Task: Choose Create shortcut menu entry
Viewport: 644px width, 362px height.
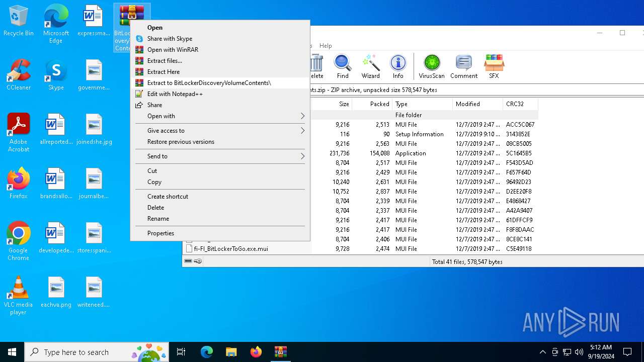Action: pos(220,197)
